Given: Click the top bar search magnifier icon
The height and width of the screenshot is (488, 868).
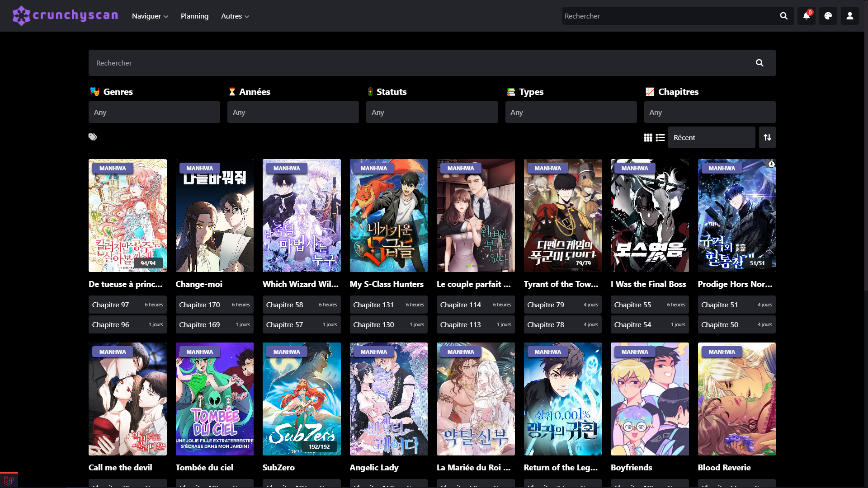Looking at the screenshot, I should [x=783, y=16].
